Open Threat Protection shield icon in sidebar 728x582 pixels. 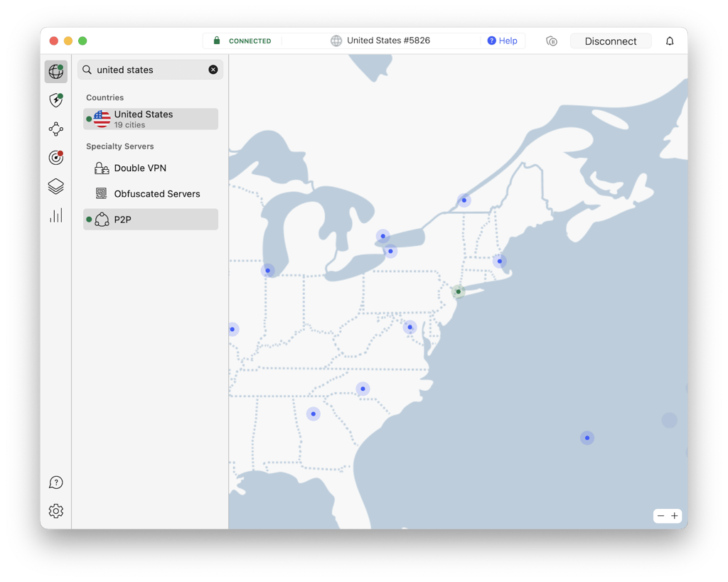[55, 99]
